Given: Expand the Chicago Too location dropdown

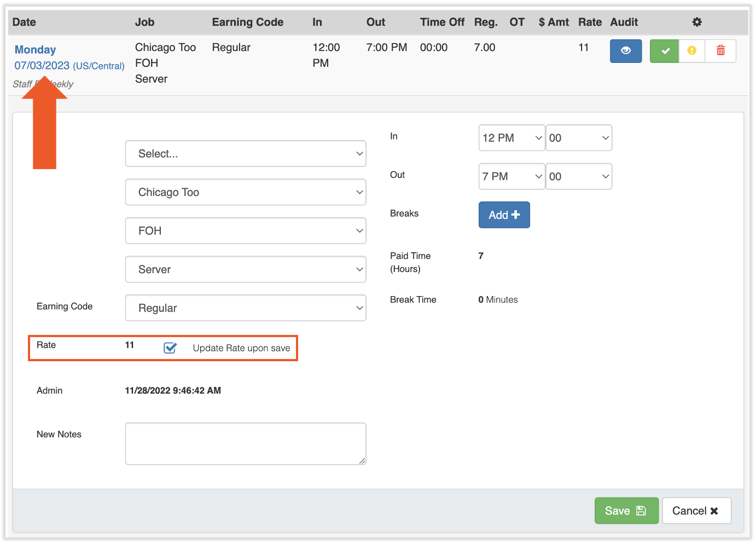Looking at the screenshot, I should 245,192.
